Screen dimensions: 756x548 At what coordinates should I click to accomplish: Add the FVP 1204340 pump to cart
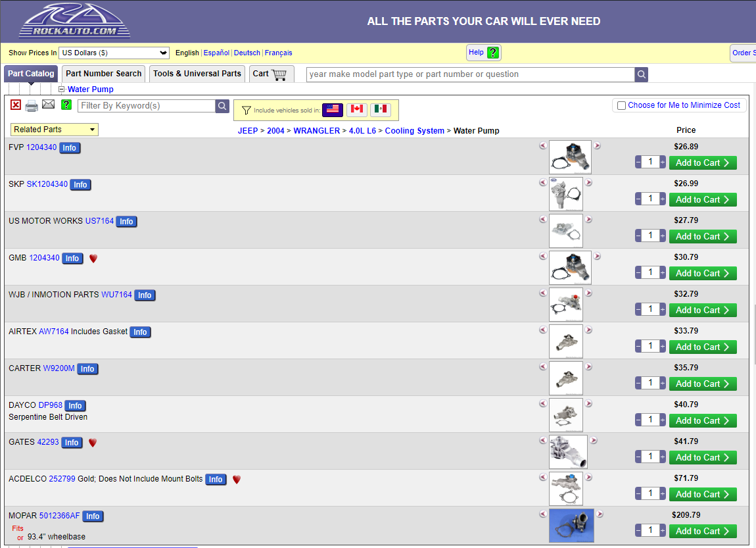(x=702, y=162)
